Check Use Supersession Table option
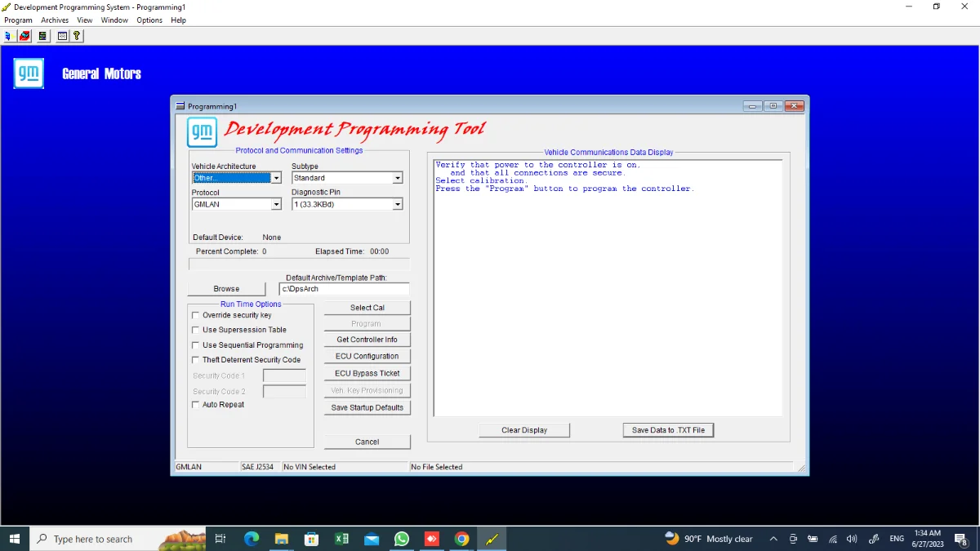The image size is (980, 551). [x=195, y=330]
